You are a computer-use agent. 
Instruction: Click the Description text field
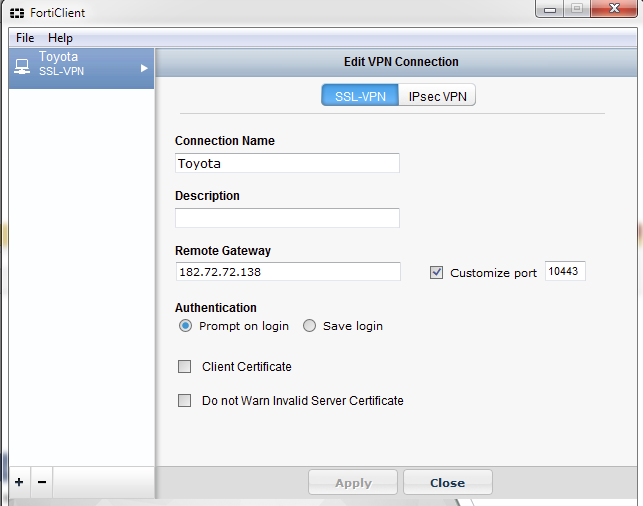pyautogui.click(x=287, y=218)
